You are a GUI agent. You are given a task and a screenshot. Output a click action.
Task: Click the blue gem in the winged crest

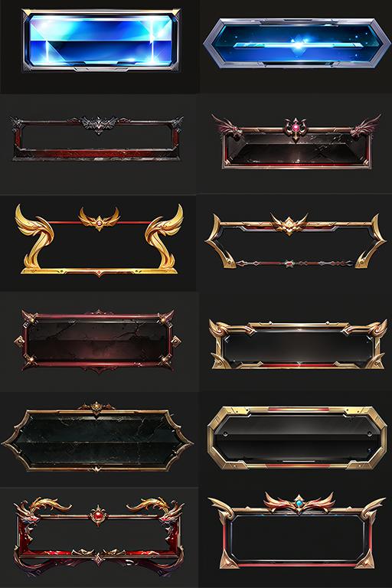click(x=299, y=503)
